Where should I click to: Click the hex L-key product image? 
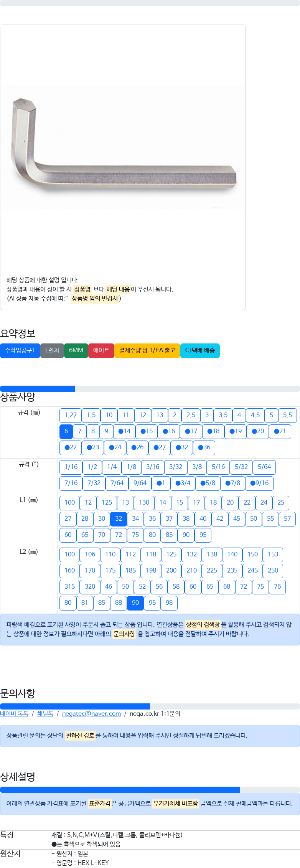pyautogui.click(x=123, y=148)
